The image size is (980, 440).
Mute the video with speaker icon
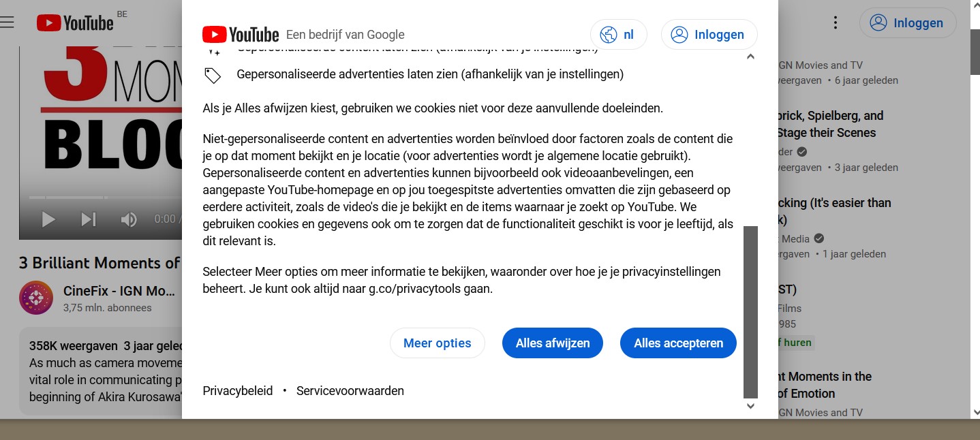point(129,219)
